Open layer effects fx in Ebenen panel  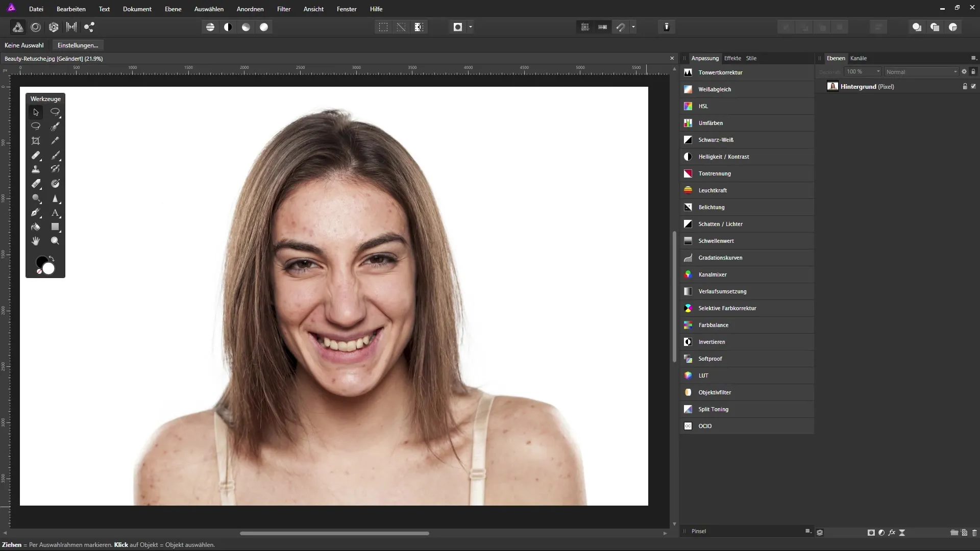pyautogui.click(x=892, y=532)
